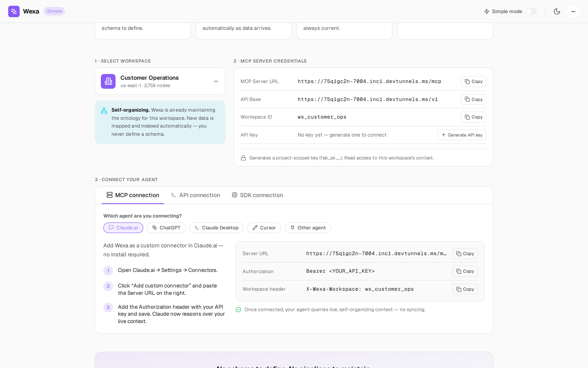Click the lock icon beside the key note
The width and height of the screenshot is (588, 368).
point(243,158)
